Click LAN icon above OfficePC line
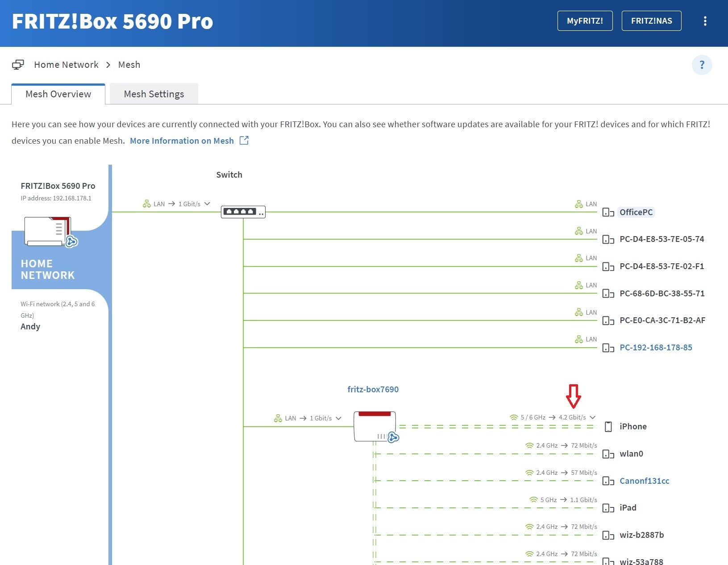The image size is (728, 565). [x=578, y=204]
